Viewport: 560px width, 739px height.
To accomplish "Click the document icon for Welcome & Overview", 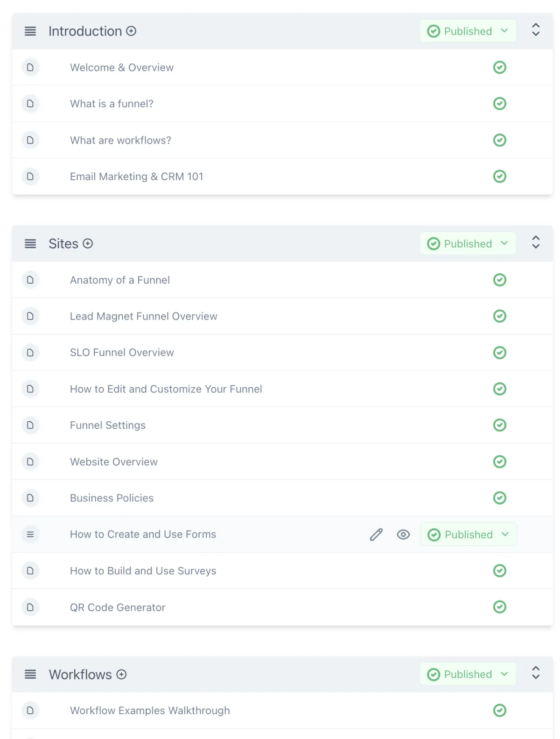I will click(30, 68).
